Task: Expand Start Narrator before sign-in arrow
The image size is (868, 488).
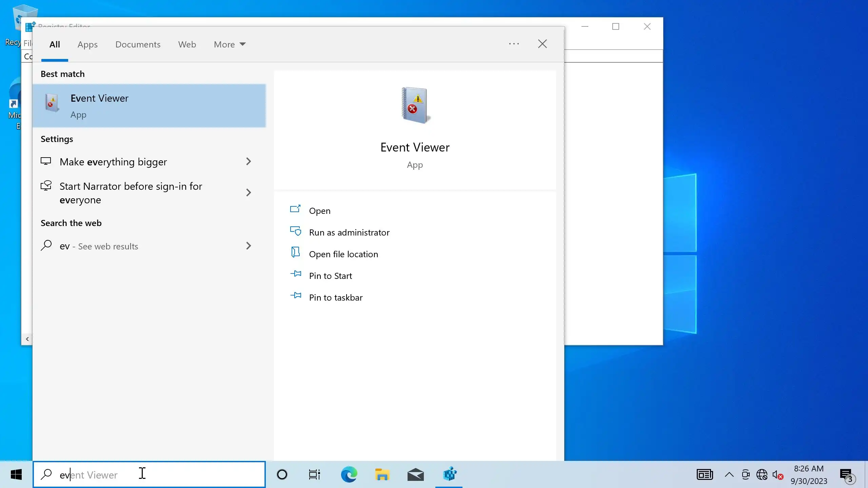Action: pyautogui.click(x=249, y=192)
